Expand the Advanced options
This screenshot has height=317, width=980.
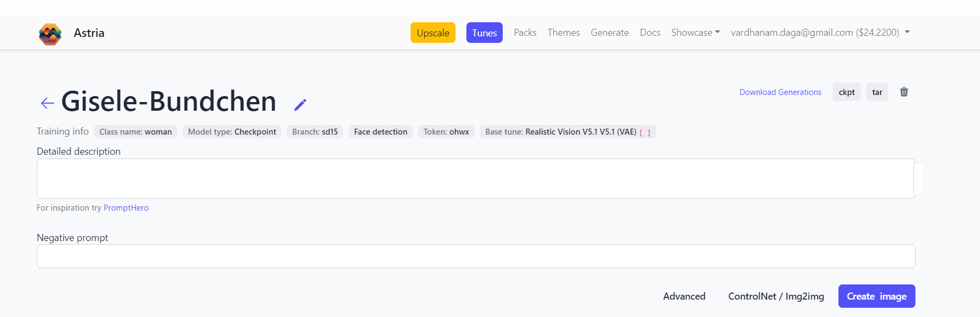point(684,296)
